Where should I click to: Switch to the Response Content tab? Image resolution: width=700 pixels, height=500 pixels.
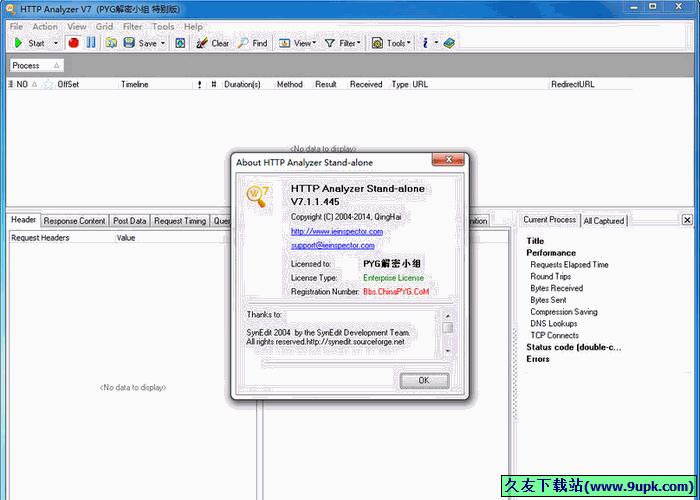[75, 221]
